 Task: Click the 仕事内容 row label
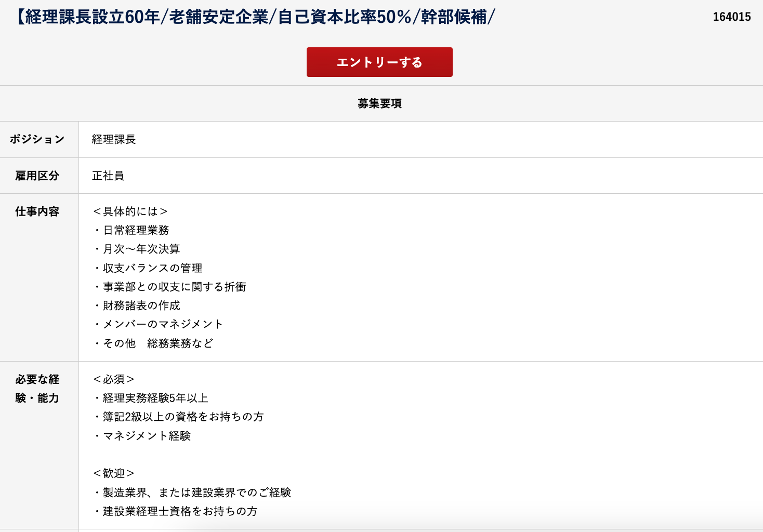pyautogui.click(x=37, y=211)
